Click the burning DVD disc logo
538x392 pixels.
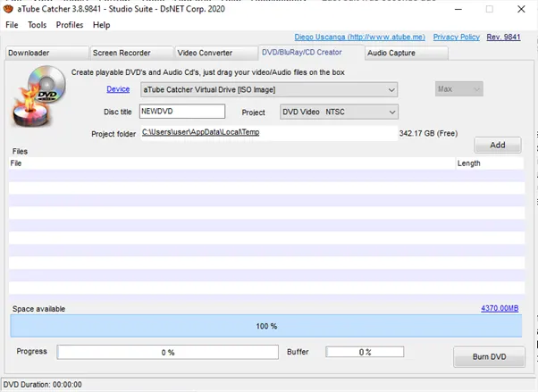[x=38, y=96]
